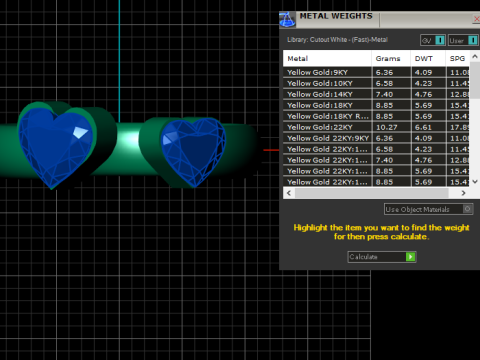The image size is (480, 360).
Task: Close the Metal Weights panel
Action: click(477, 19)
